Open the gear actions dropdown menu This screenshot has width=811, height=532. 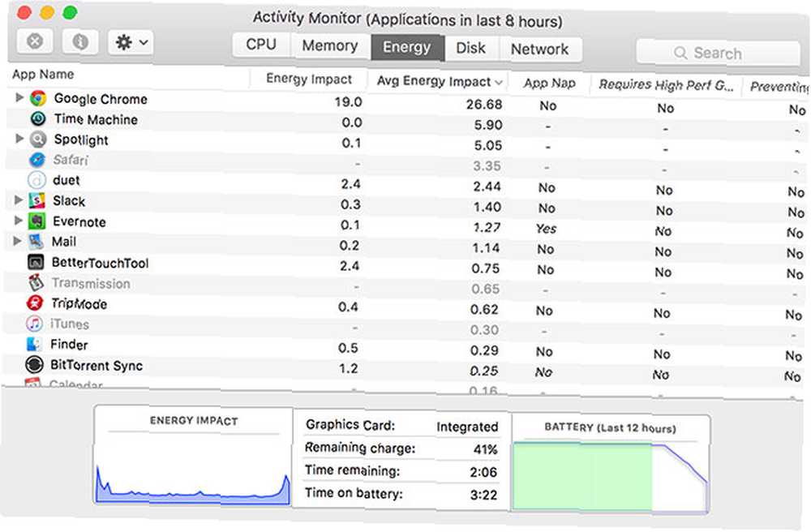(x=131, y=42)
